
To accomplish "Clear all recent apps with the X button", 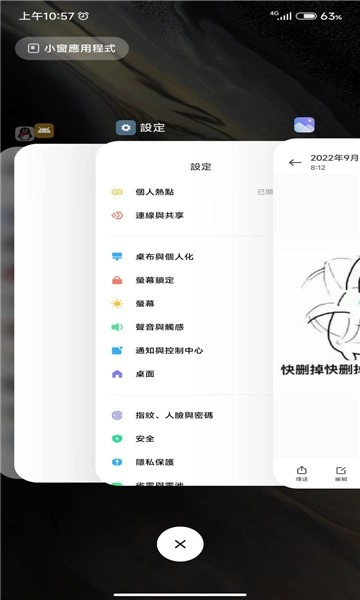I will pyautogui.click(x=180, y=544).
